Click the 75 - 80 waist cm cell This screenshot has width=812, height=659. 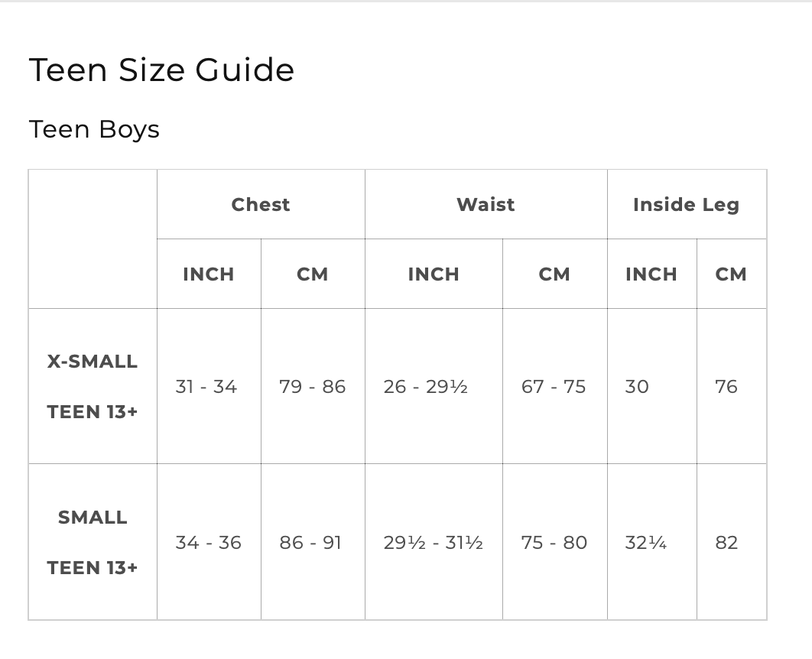click(554, 543)
